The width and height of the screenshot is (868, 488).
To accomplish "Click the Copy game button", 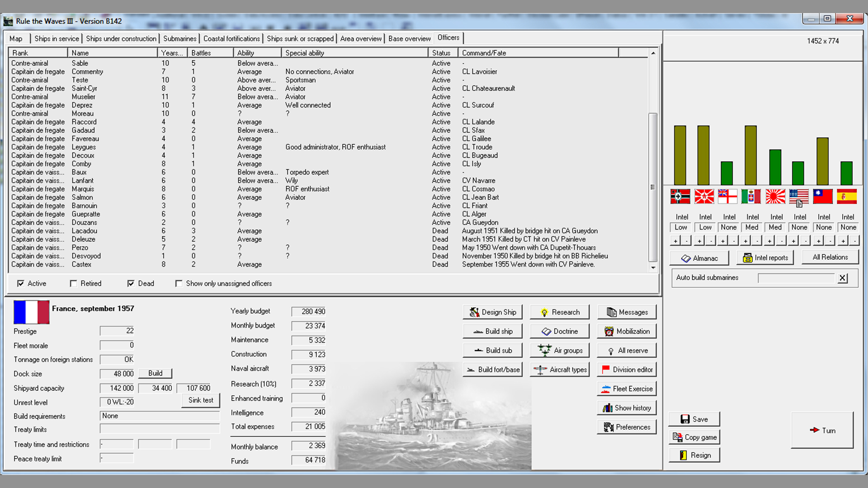I will 694,437.
